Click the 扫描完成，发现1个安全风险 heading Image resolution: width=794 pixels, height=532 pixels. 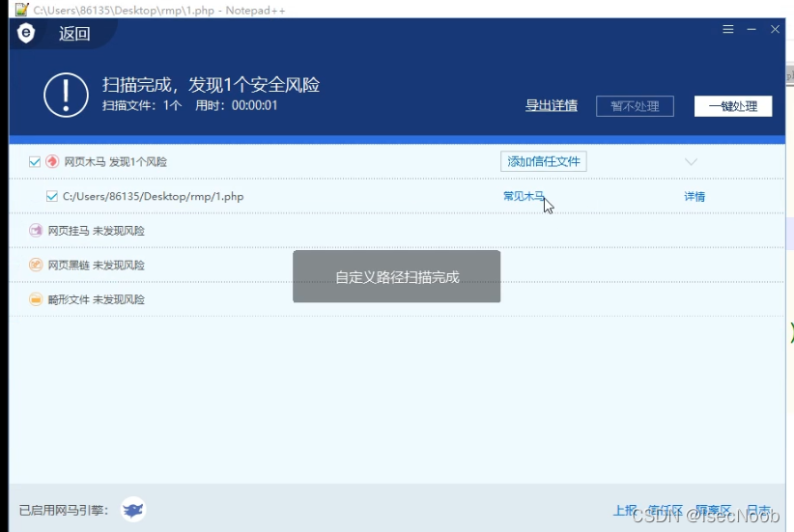point(211,85)
